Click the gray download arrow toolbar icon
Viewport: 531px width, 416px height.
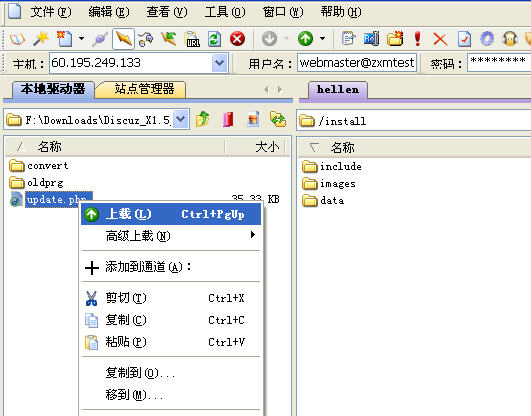coord(270,39)
